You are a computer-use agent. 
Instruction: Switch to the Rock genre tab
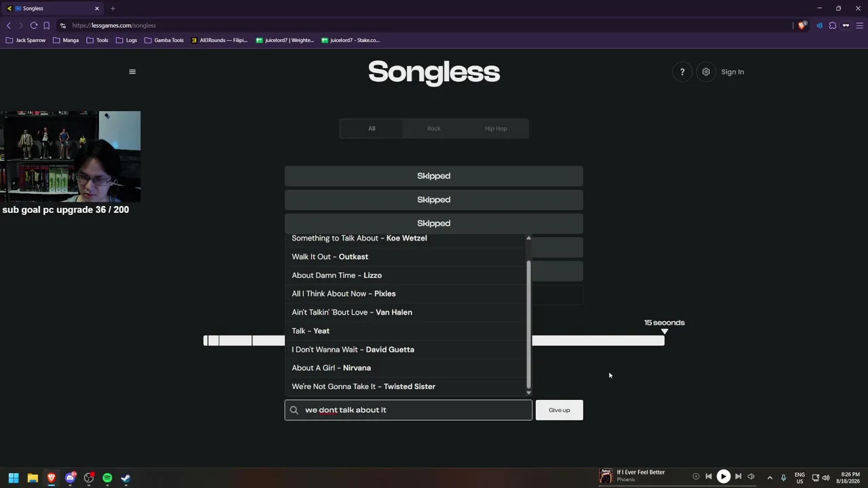coord(434,129)
